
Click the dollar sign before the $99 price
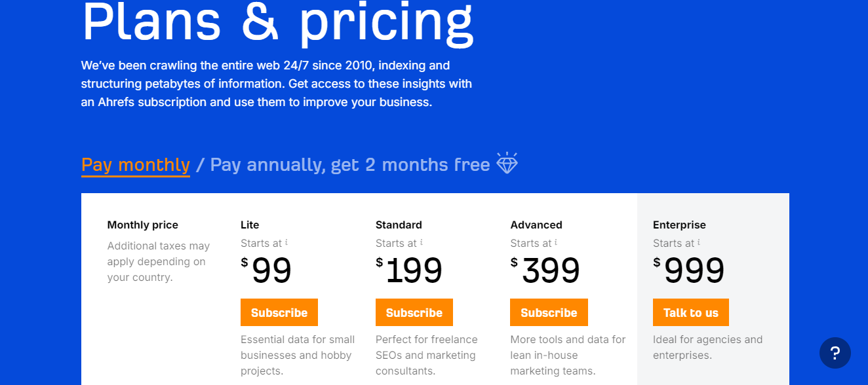tap(244, 263)
